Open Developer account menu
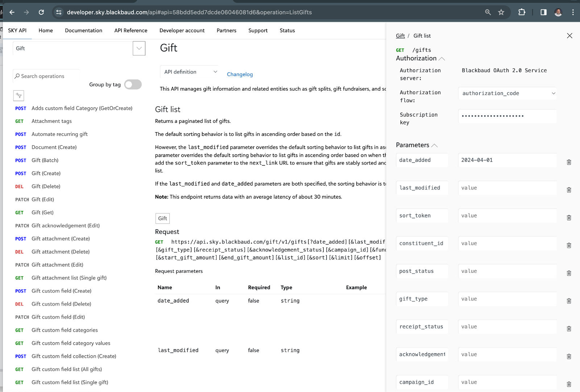580x392 pixels. tap(182, 30)
